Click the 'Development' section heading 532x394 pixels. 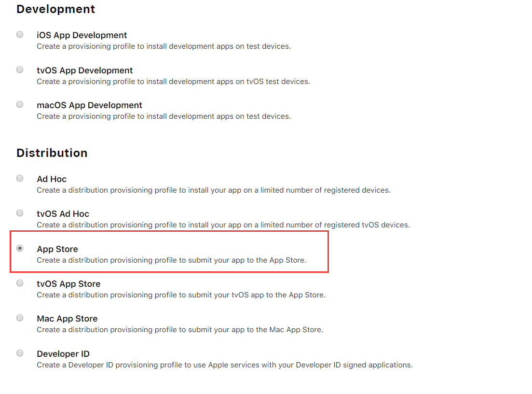(55, 9)
